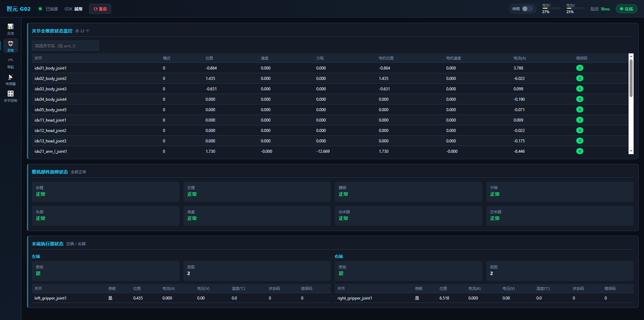Click the joint table vertical scrollbar thumb
This screenshot has width=644, height=320.
(631, 78)
